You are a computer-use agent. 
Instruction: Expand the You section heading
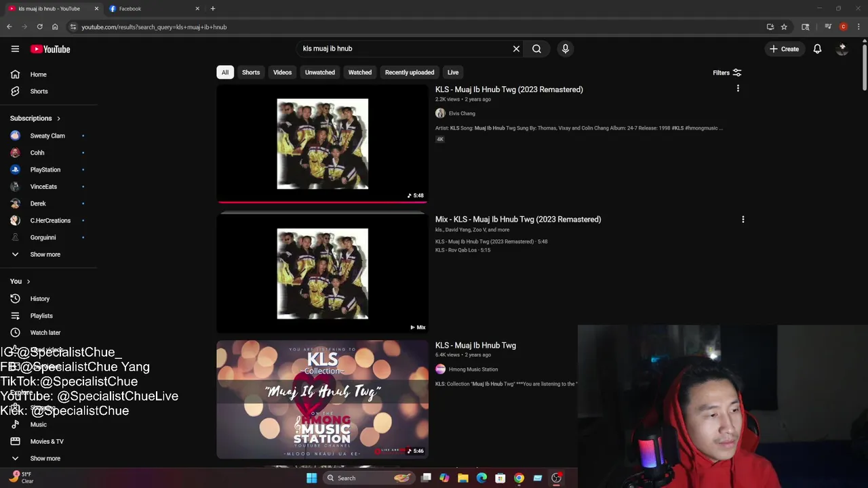tap(20, 281)
